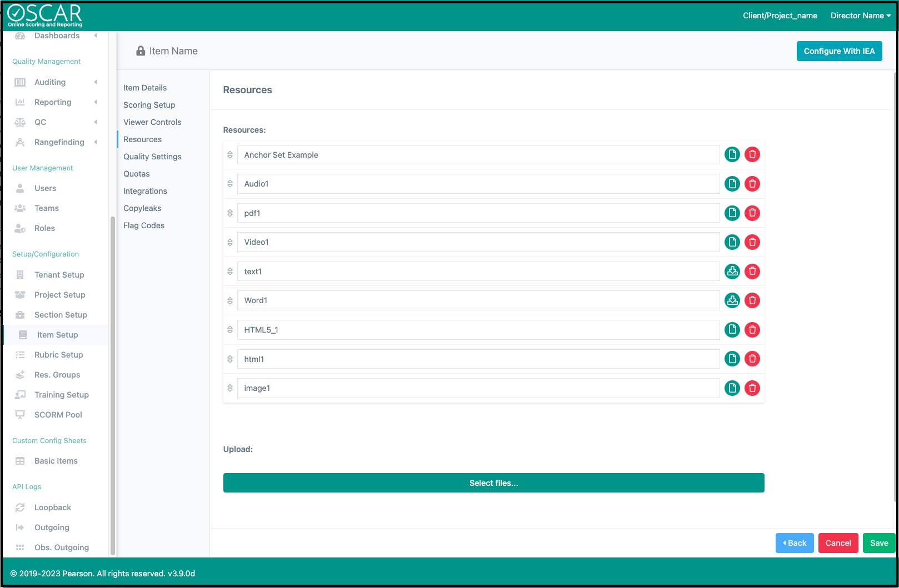Click the download icon for text1
Screen dimensions: 899x588
[x=732, y=272]
